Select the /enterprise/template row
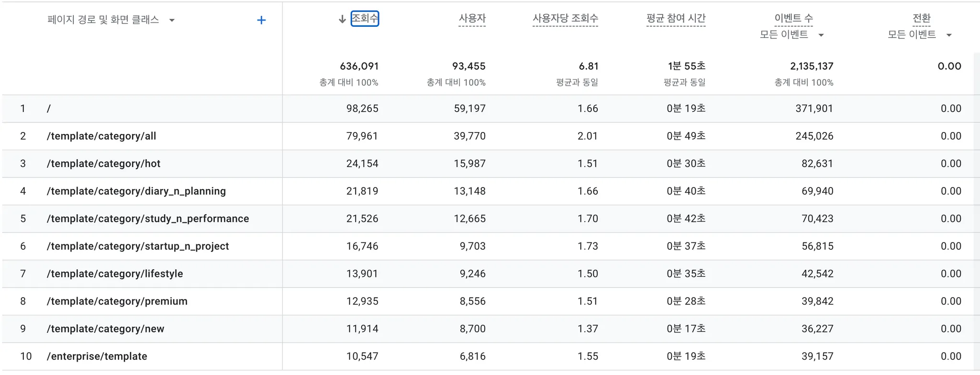Image resolution: width=980 pixels, height=375 pixels. (x=97, y=356)
